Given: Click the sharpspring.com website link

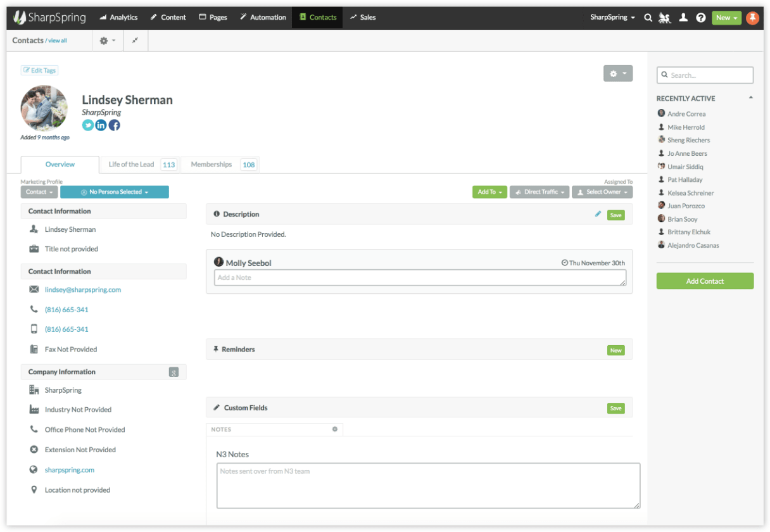Looking at the screenshot, I should coord(70,470).
